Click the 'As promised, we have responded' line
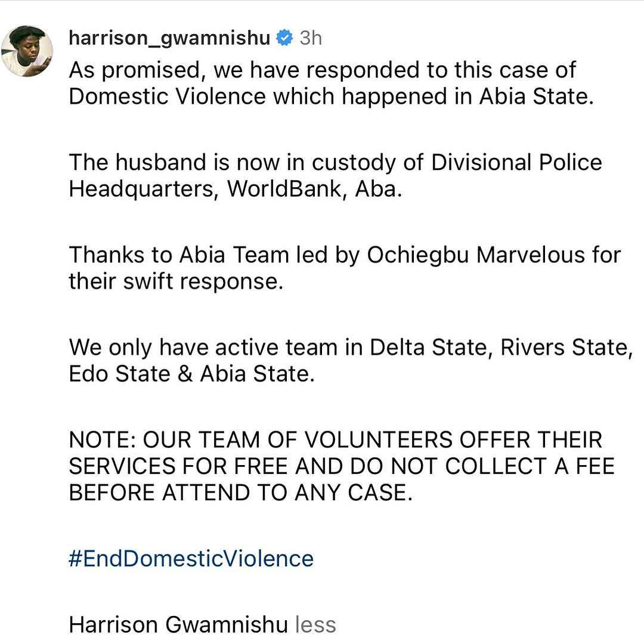This screenshot has width=644, height=644. (323, 70)
